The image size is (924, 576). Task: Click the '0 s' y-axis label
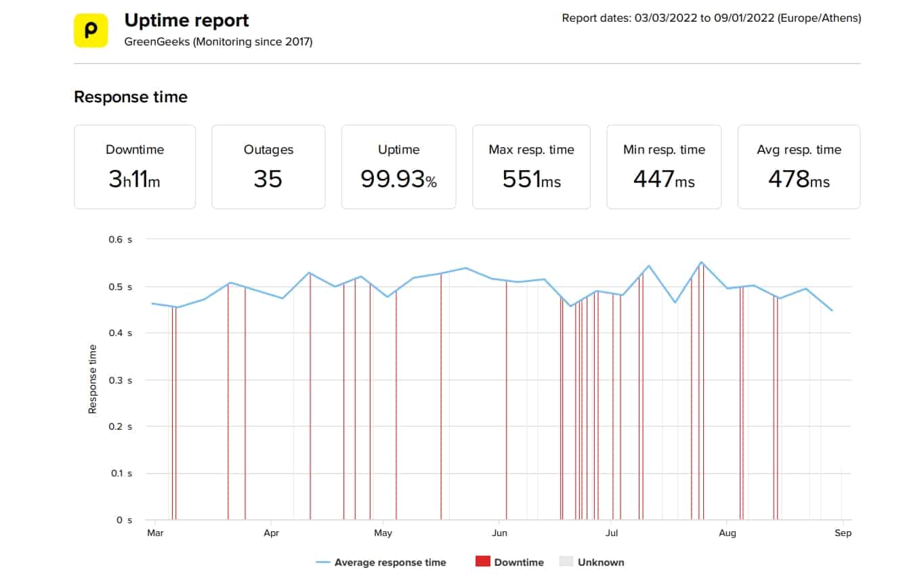pyautogui.click(x=124, y=520)
